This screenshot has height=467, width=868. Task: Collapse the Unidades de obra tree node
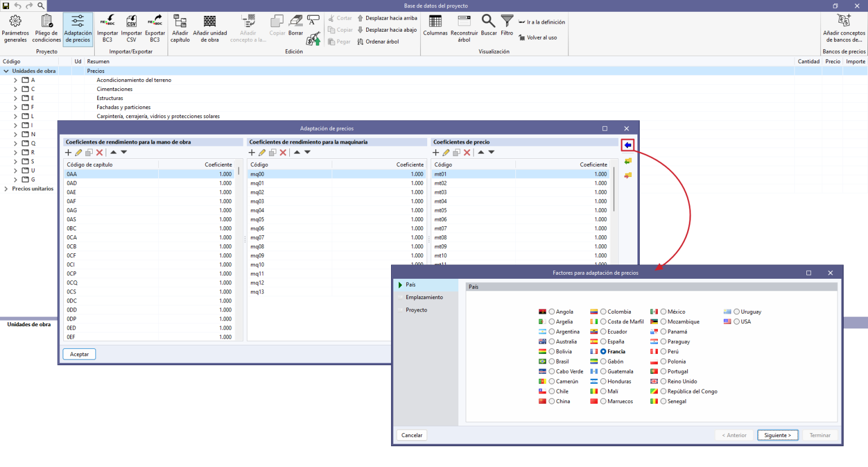point(6,71)
